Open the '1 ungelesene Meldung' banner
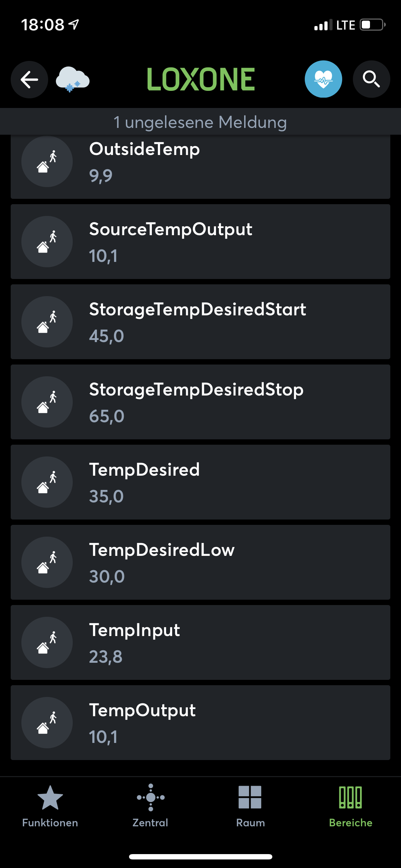Viewport: 401px width, 868px height. coord(200,122)
